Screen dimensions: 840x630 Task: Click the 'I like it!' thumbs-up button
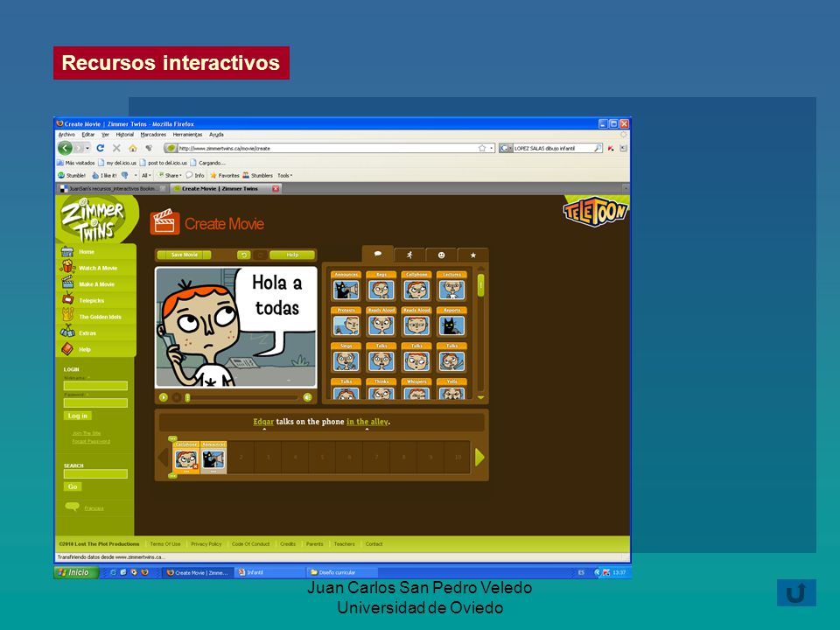point(104,175)
